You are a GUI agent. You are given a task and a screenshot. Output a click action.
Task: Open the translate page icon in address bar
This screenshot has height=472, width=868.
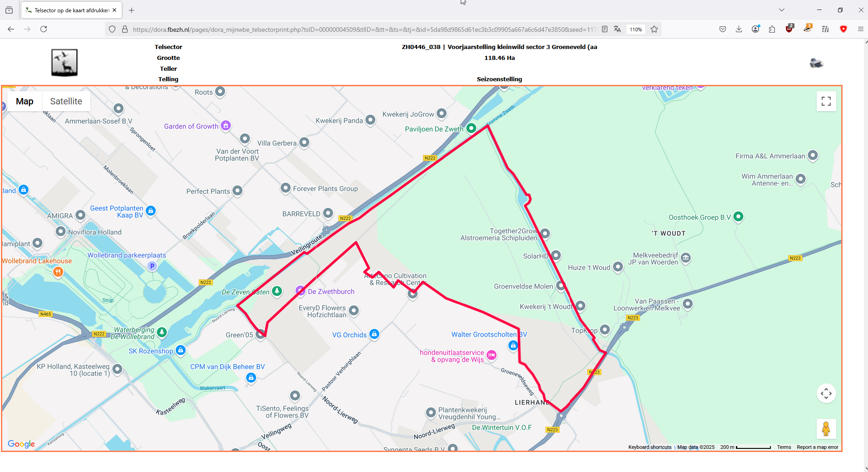tap(617, 29)
